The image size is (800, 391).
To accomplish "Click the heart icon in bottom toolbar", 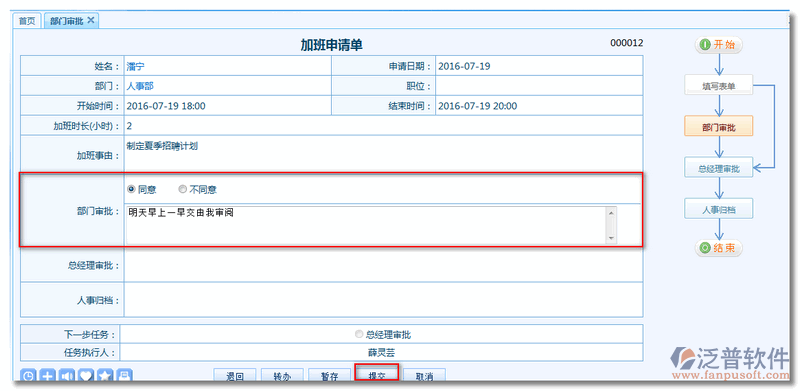I will click(x=86, y=376).
